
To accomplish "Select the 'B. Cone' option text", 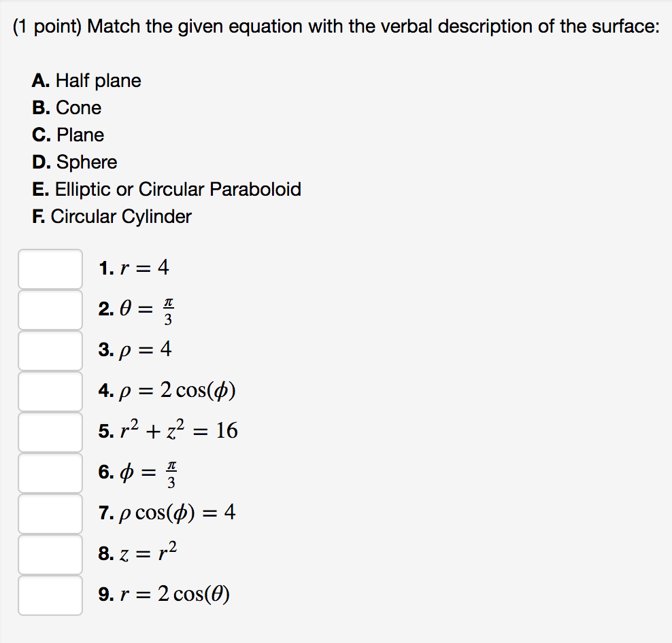I will [67, 107].
